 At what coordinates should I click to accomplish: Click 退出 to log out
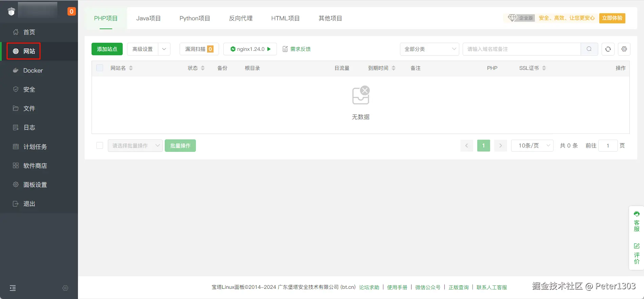pos(39,204)
